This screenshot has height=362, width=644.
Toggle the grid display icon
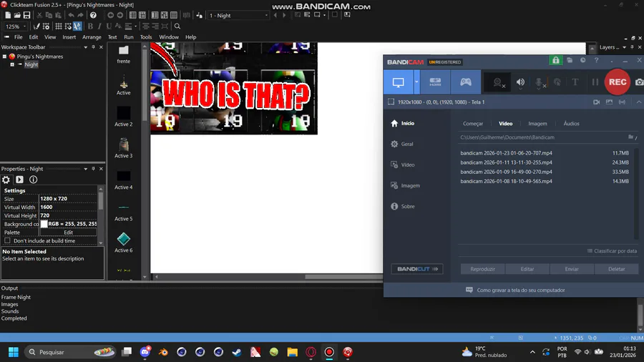[x=59, y=26]
